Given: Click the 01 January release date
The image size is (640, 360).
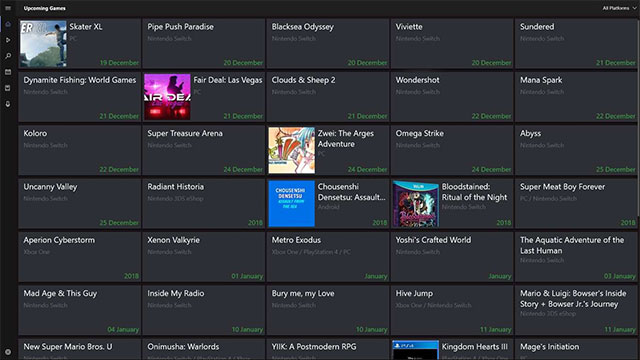Looking at the screenshot, I should click(x=247, y=276).
